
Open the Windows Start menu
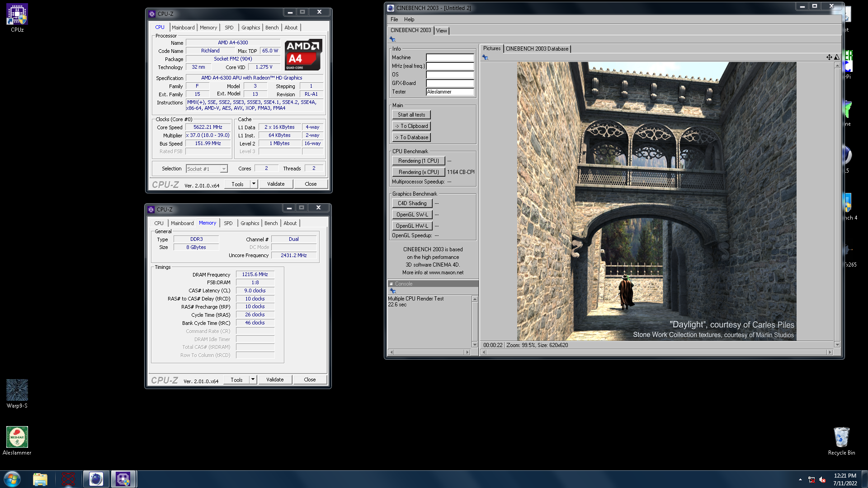[x=12, y=479]
